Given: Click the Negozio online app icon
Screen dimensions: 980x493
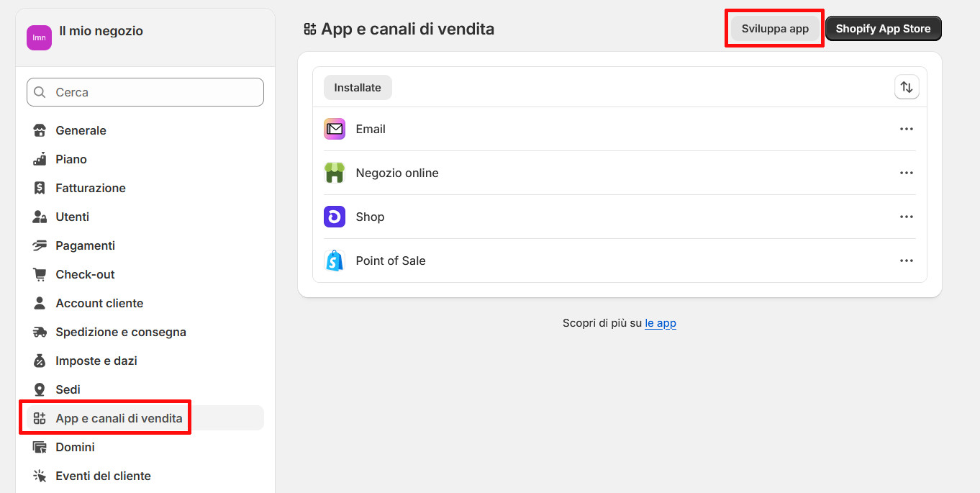Looking at the screenshot, I should (335, 173).
